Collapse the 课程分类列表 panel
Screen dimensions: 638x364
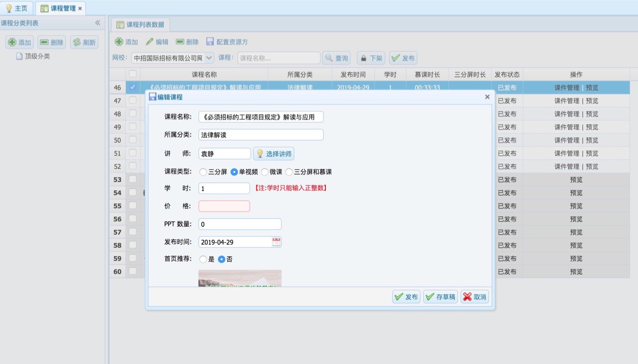click(x=98, y=23)
